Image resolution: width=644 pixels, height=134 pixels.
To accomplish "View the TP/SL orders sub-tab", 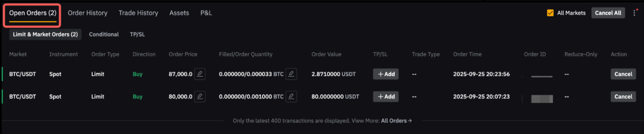I will click(x=137, y=34).
